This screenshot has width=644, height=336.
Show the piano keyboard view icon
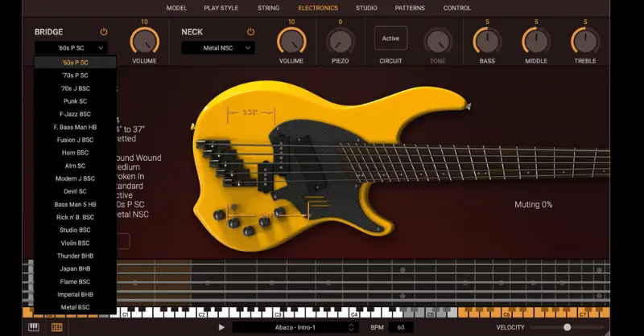[34, 327]
